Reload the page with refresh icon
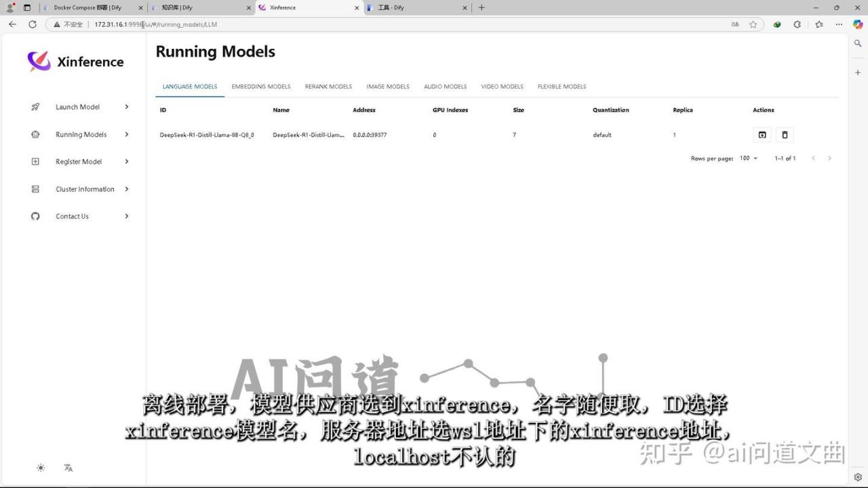Image resolution: width=868 pixels, height=488 pixels. click(32, 24)
